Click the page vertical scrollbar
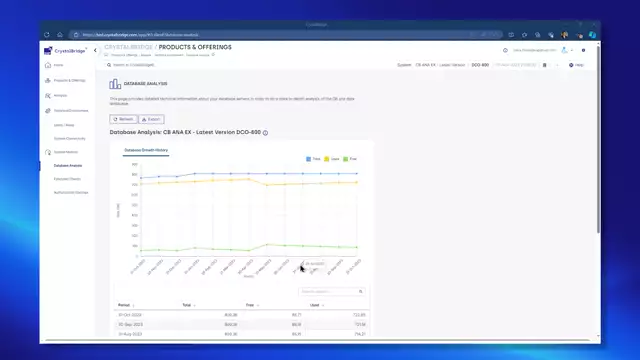 (598, 139)
